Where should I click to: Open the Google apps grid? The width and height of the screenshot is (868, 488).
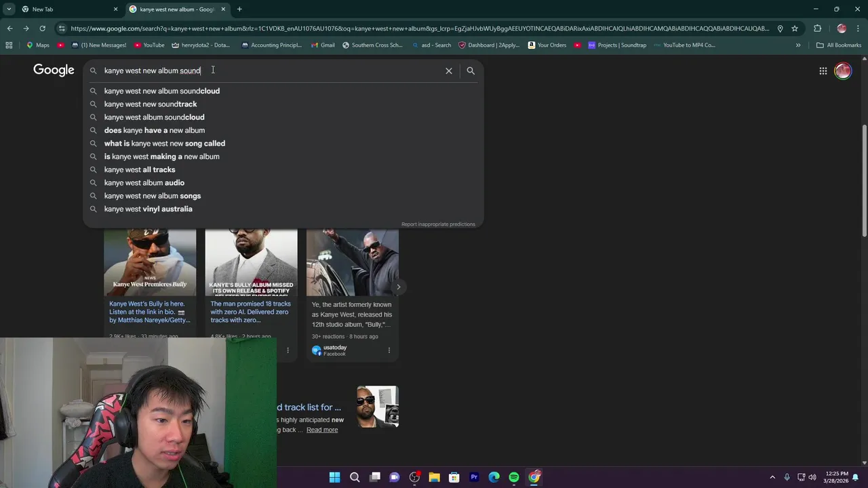[x=823, y=70]
